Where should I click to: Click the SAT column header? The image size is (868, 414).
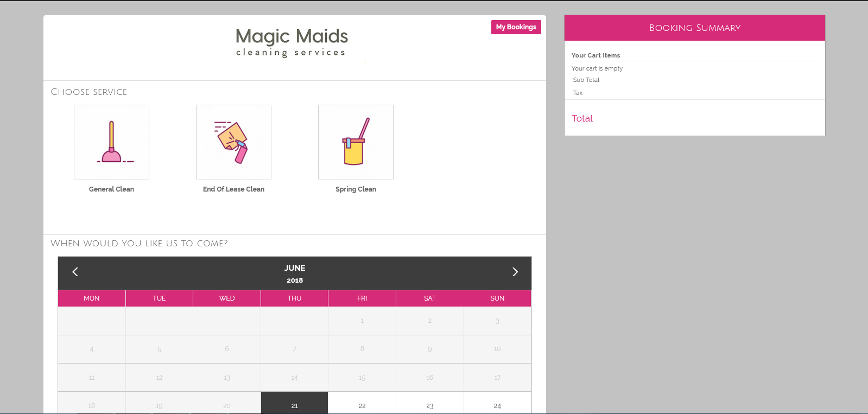click(x=430, y=298)
